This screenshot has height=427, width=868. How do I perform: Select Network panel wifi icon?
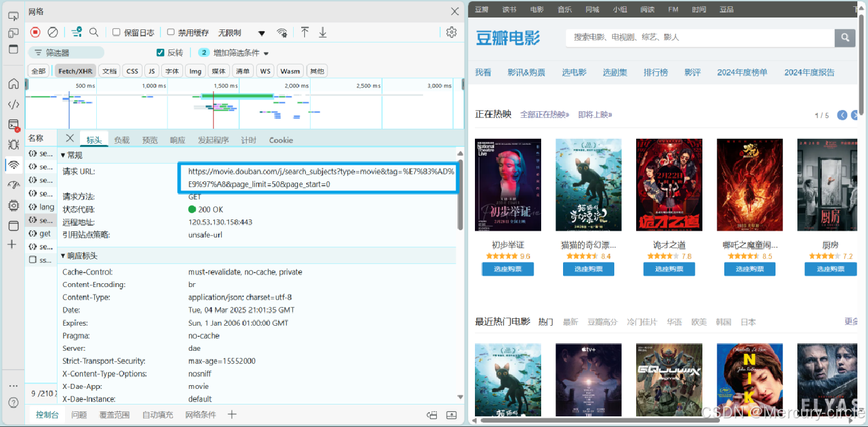[13, 165]
